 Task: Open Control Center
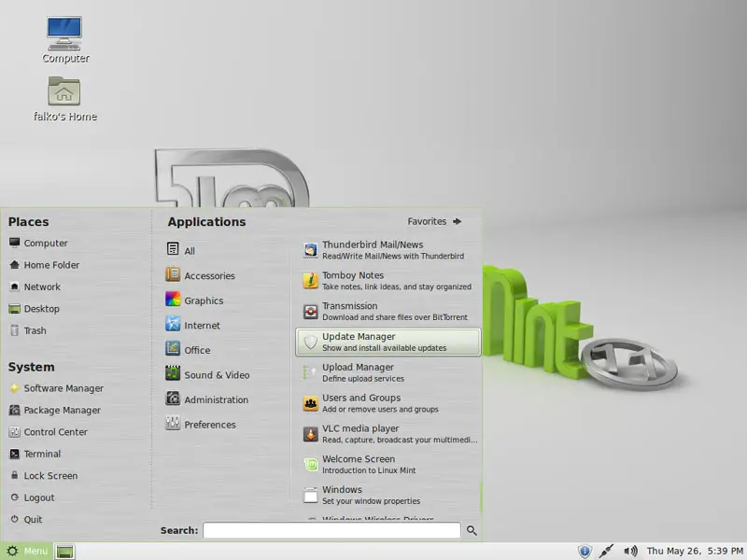(x=49, y=432)
